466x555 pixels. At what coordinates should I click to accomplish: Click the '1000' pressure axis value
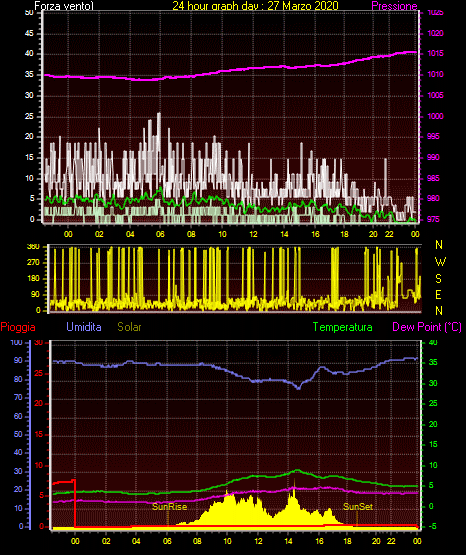click(435, 116)
